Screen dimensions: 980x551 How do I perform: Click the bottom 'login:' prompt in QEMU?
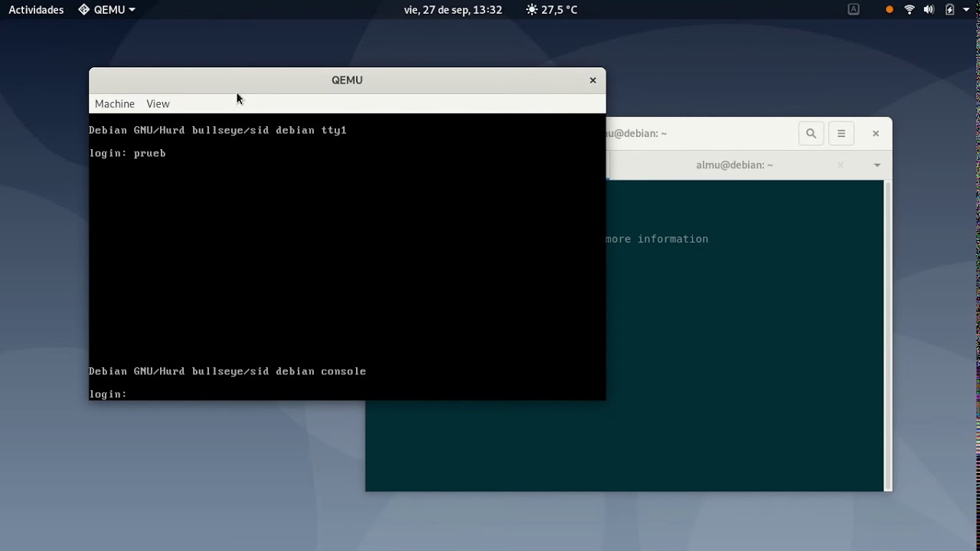tap(108, 394)
